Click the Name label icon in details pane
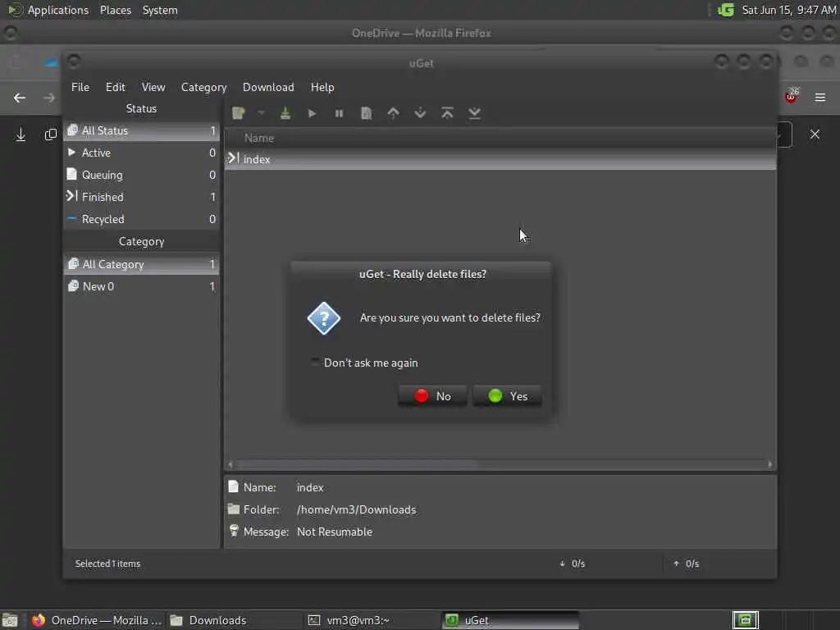The image size is (840, 630). pos(233,486)
